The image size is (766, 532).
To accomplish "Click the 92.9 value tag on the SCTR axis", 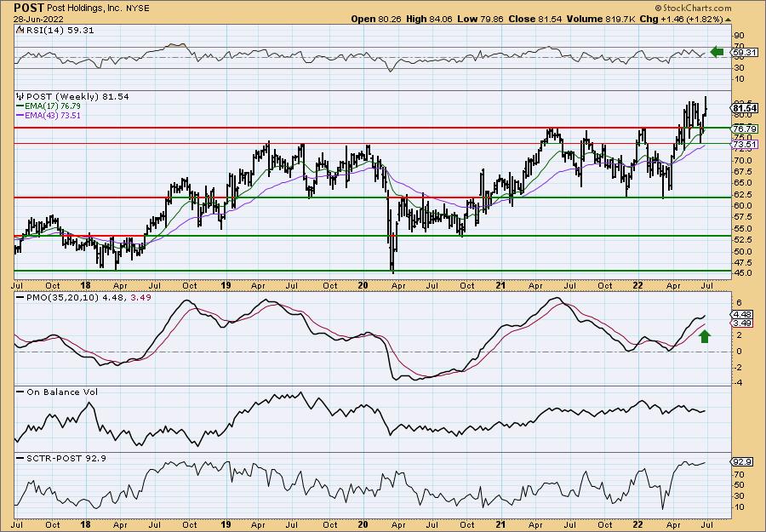I will 743,462.
